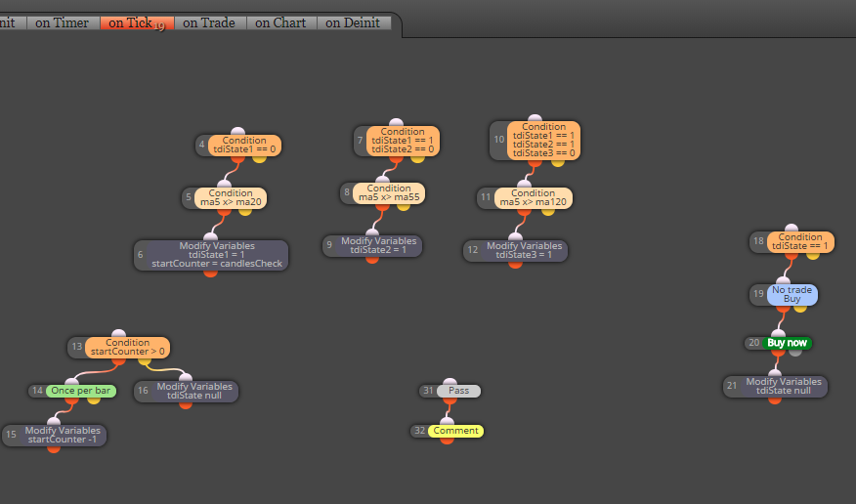Click the Once per bar block

click(80, 391)
